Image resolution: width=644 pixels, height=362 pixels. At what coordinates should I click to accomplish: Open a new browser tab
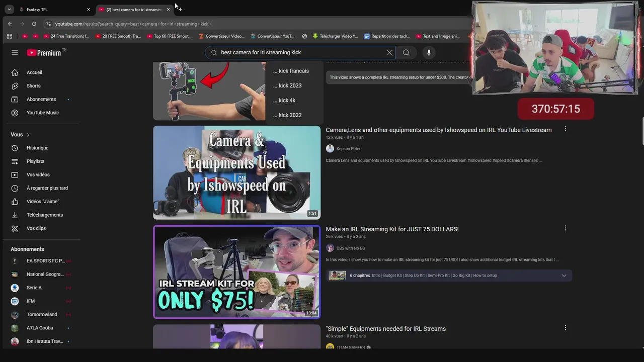(180, 9)
